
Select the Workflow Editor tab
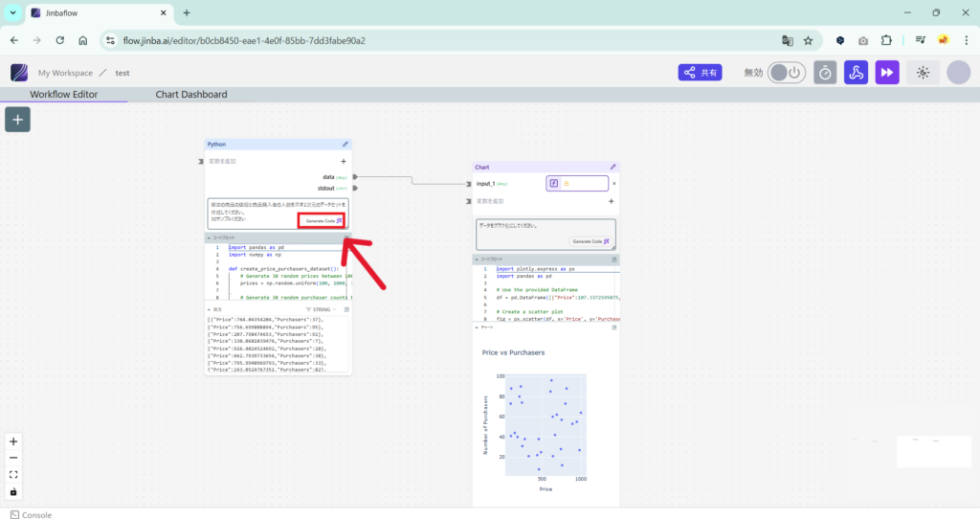63,95
